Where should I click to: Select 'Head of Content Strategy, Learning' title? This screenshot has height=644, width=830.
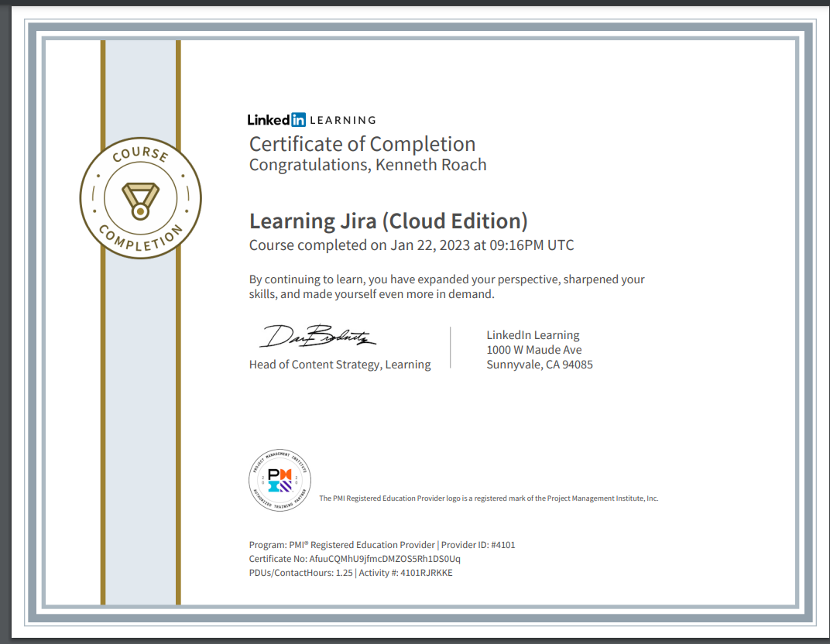pyautogui.click(x=340, y=365)
